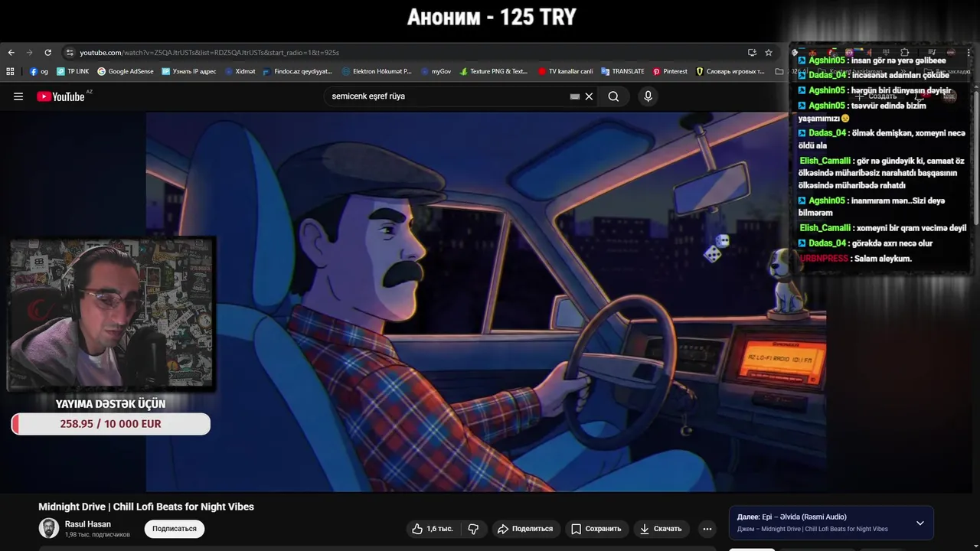
Task: Clear the YouTube search query
Action: point(589,96)
